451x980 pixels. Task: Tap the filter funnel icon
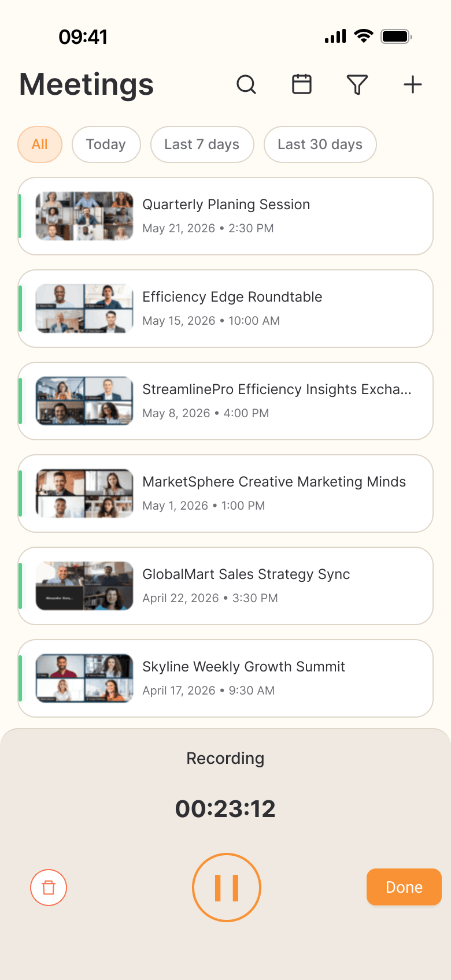click(x=357, y=85)
